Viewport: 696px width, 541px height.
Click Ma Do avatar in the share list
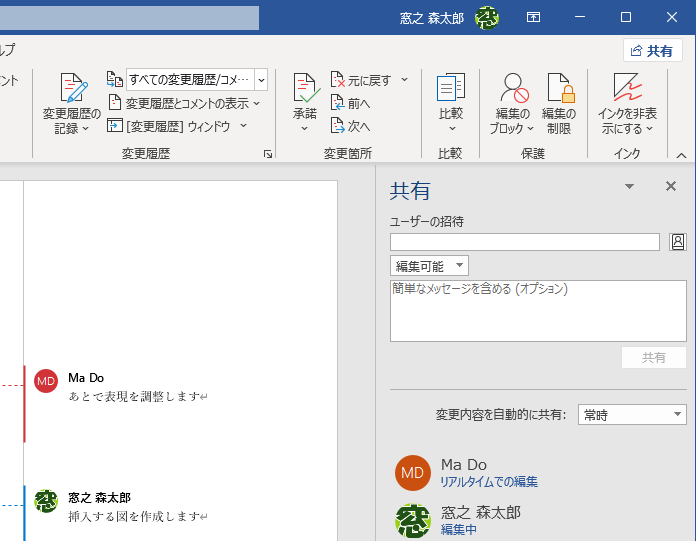coord(413,473)
